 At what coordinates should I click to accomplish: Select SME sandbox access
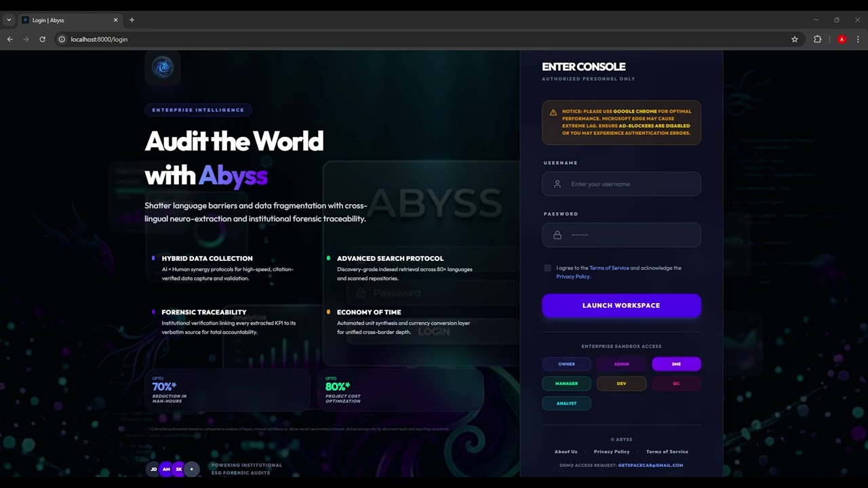[x=676, y=364]
